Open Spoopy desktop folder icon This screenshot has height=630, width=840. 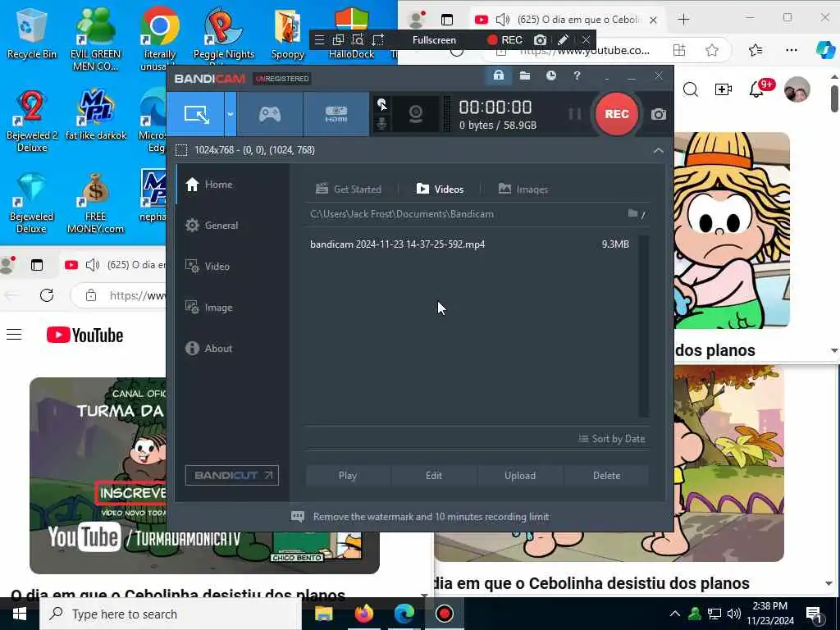click(288, 33)
